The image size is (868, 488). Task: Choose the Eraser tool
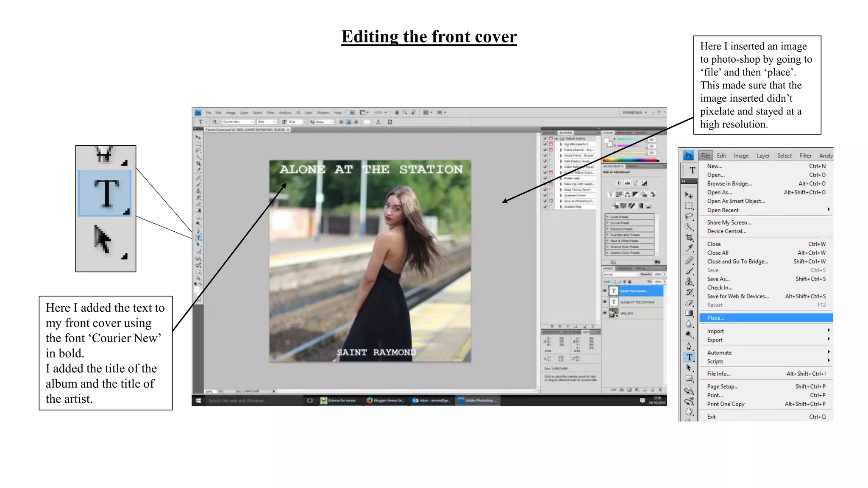(x=689, y=303)
